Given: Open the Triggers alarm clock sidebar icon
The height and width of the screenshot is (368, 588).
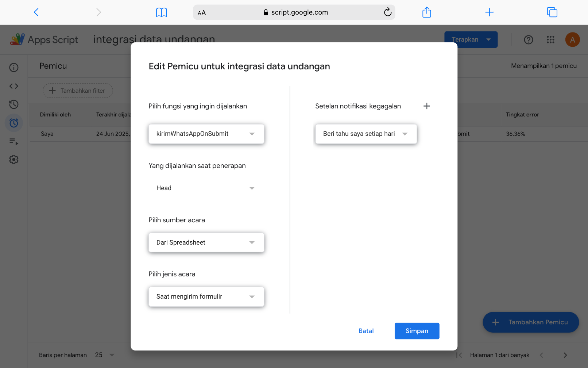Looking at the screenshot, I should pyautogui.click(x=14, y=123).
